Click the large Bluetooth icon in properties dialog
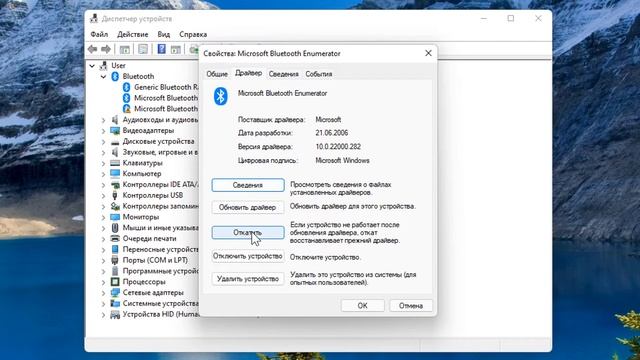This screenshot has width=640, height=360. click(x=220, y=96)
